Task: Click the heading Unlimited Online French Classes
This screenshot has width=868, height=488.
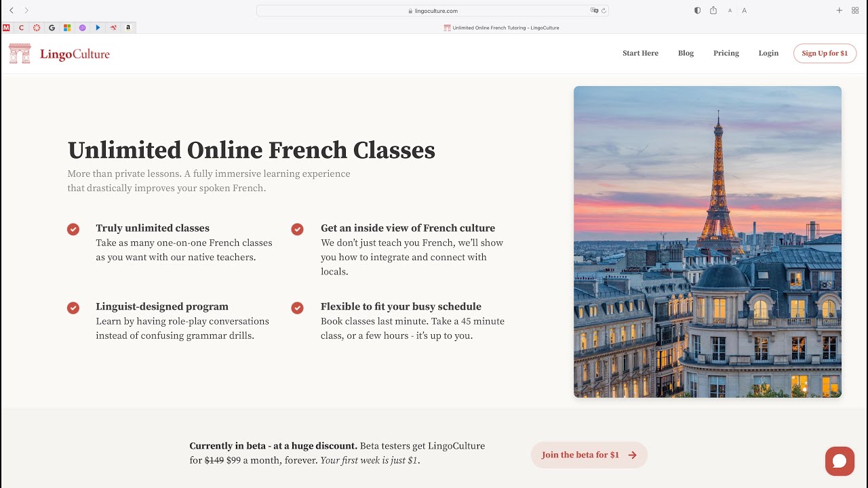Action: click(251, 150)
